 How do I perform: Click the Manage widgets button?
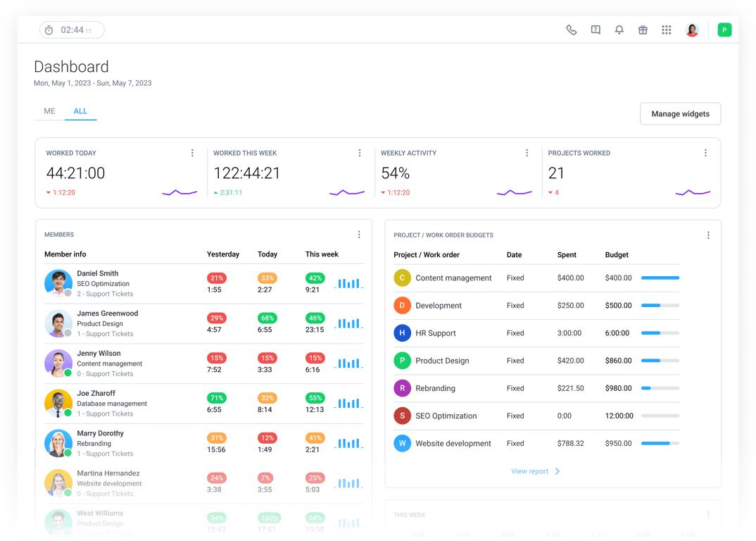point(680,114)
